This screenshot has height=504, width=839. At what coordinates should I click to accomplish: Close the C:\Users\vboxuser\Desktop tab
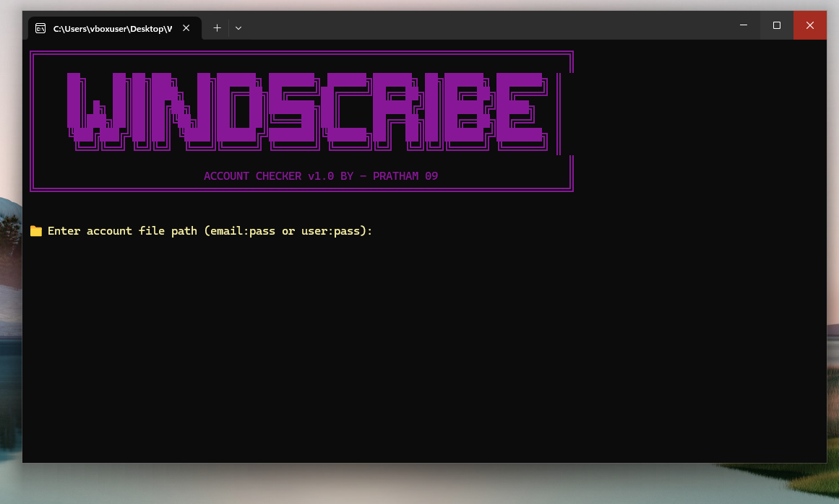click(186, 27)
